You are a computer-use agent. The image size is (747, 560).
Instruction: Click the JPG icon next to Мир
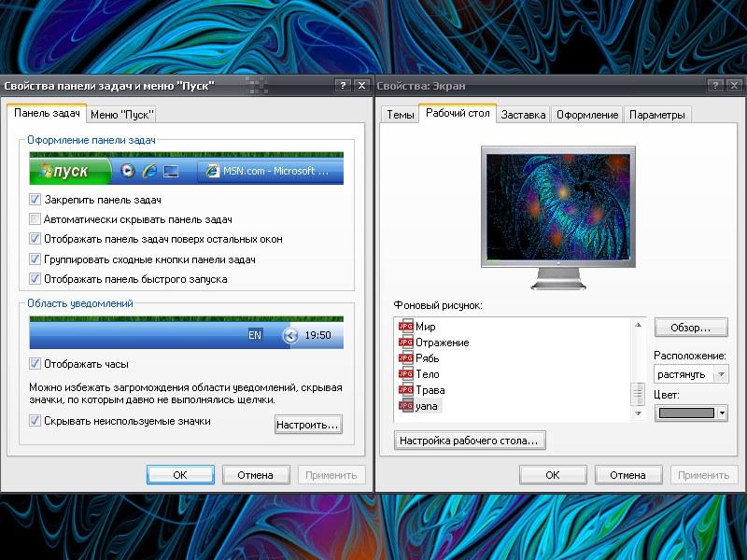[x=405, y=326]
